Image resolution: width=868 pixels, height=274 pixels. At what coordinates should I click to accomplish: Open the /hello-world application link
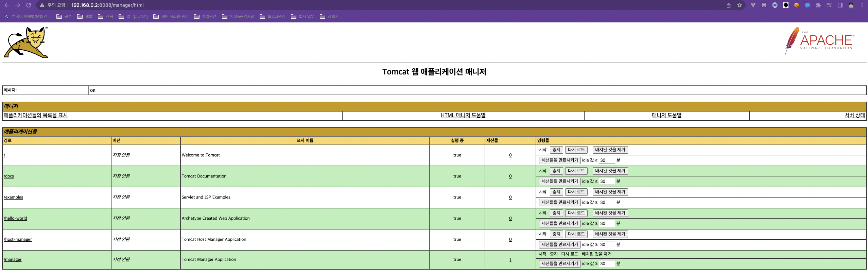coord(15,218)
